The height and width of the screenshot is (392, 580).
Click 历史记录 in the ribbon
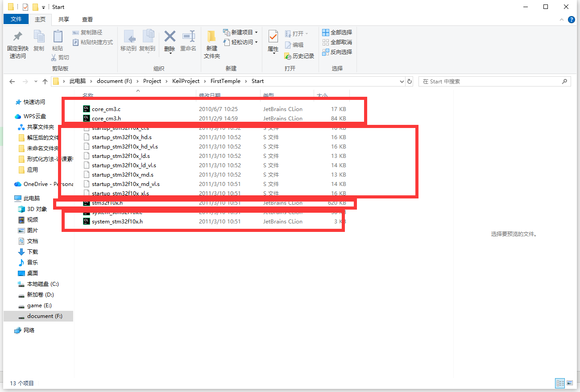pos(299,56)
